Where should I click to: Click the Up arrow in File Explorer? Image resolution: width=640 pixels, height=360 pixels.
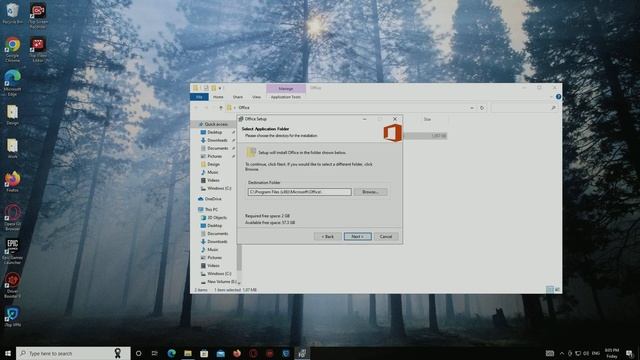221,108
